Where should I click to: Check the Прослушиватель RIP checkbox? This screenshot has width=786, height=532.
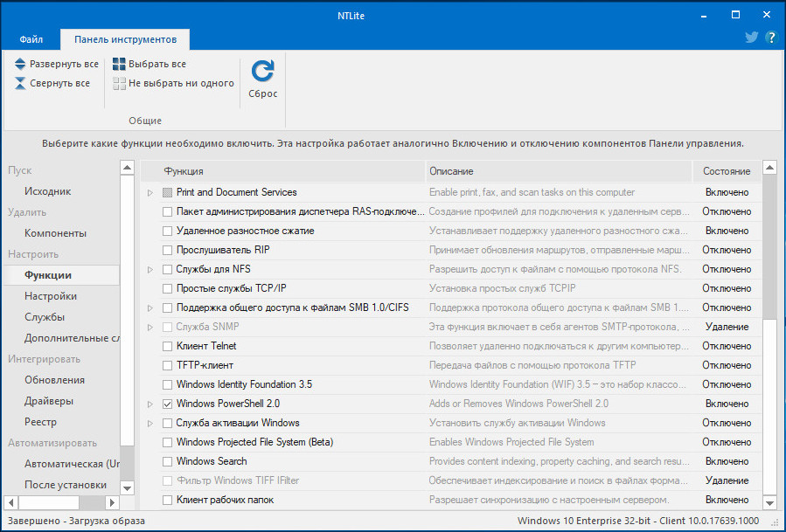167,250
